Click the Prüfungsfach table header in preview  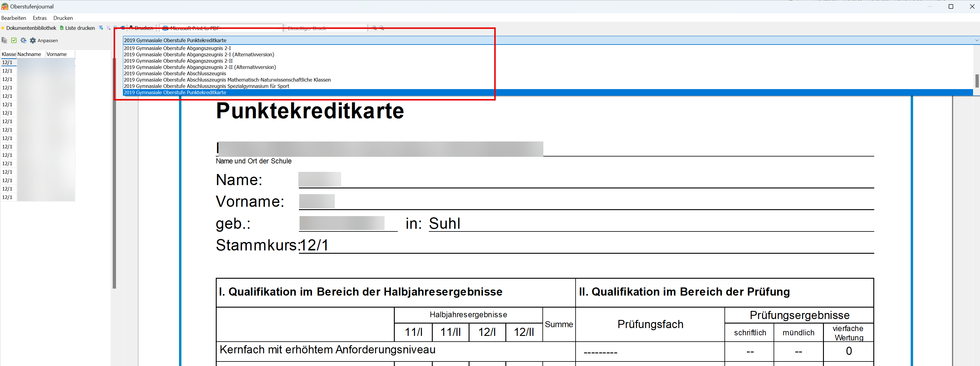click(650, 324)
